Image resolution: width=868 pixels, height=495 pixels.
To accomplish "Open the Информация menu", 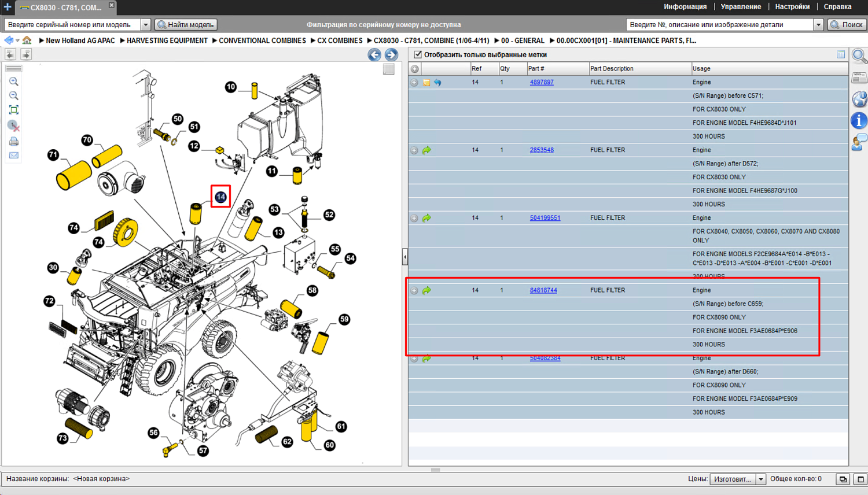I will point(685,7).
